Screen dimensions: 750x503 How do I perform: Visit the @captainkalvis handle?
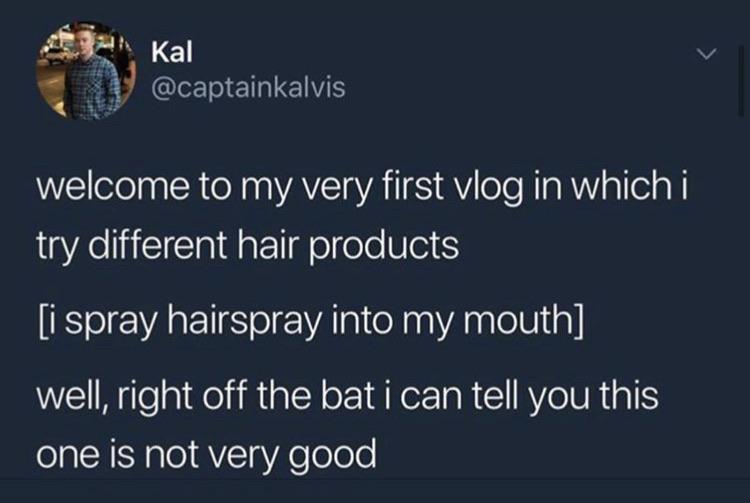[248, 87]
